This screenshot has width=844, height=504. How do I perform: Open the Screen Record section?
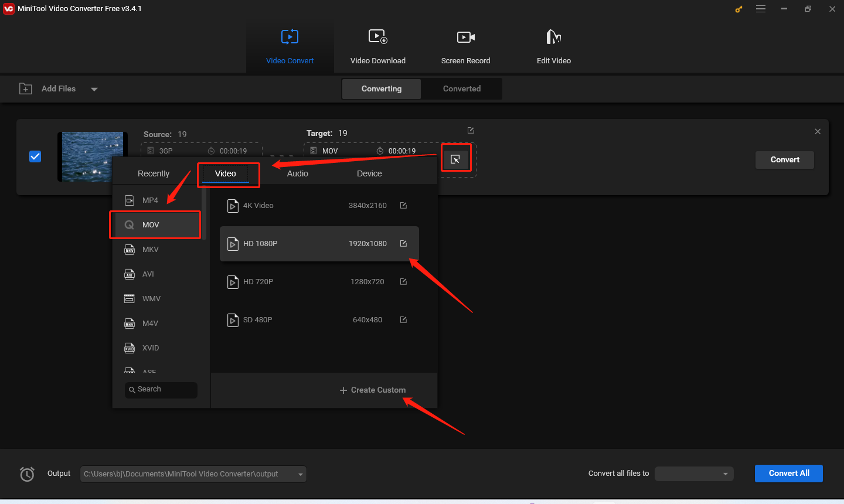[x=466, y=47]
